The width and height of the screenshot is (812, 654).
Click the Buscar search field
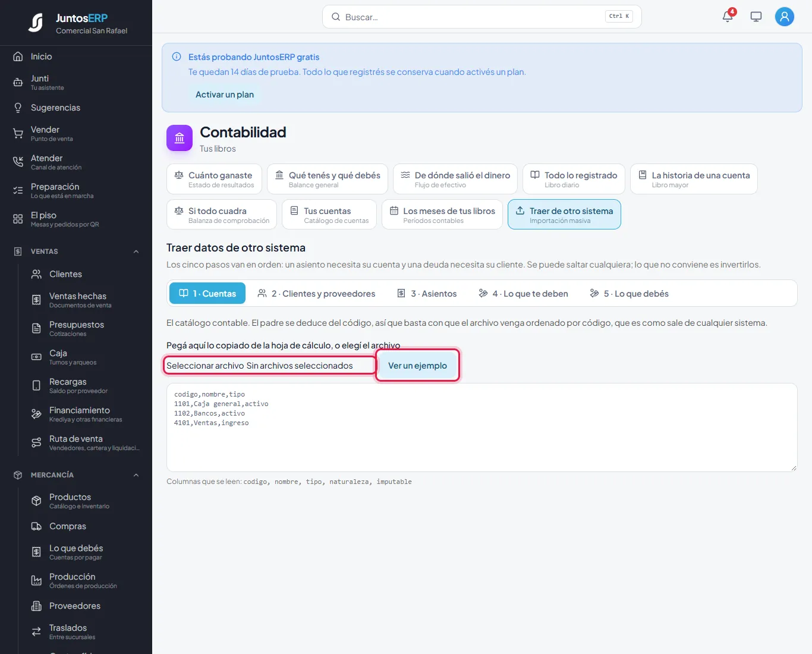click(481, 17)
